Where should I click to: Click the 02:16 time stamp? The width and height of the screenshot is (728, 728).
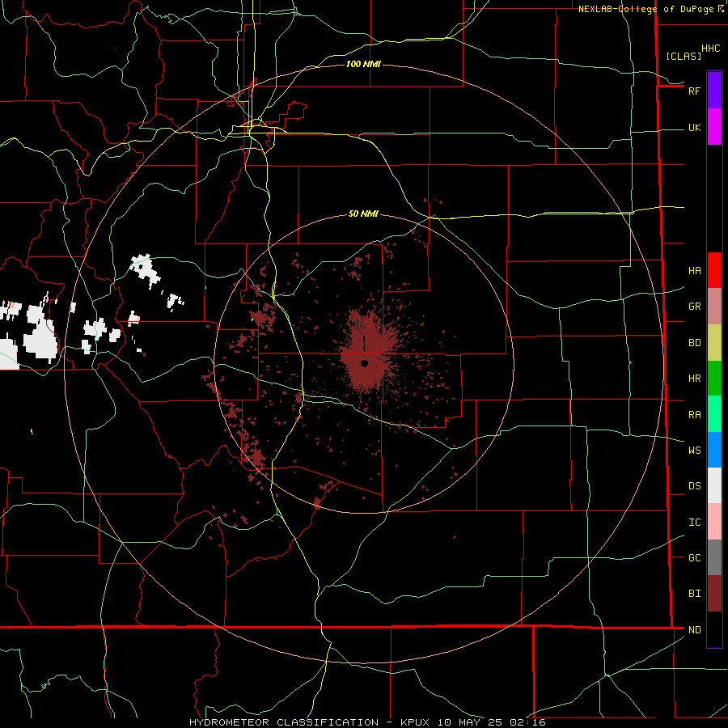(527, 722)
